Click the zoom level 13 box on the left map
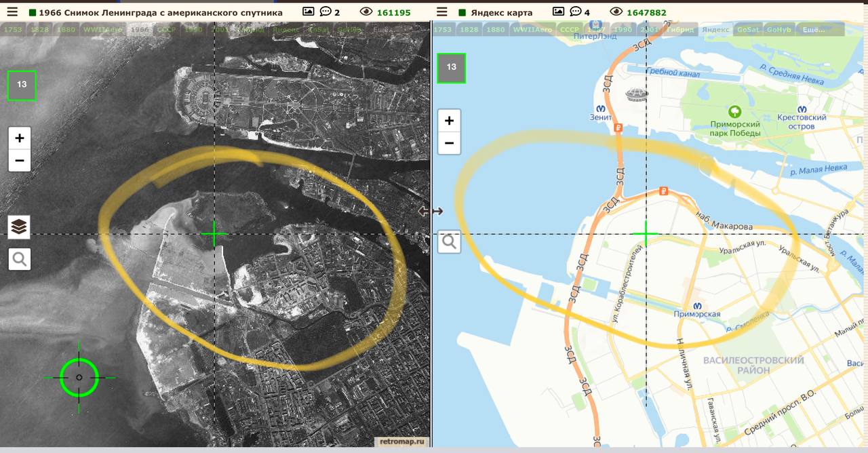This screenshot has height=453, width=868. [x=22, y=85]
